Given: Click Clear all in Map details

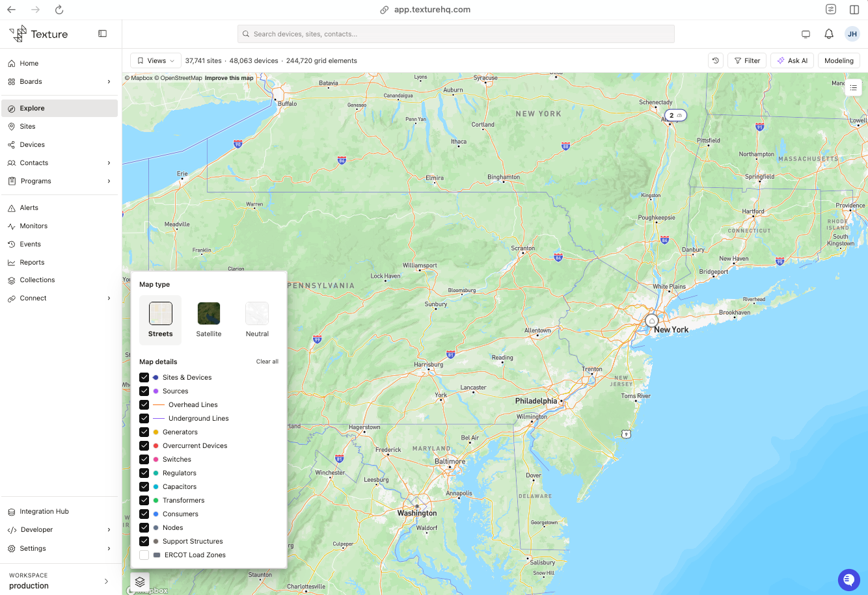Looking at the screenshot, I should [x=267, y=362].
